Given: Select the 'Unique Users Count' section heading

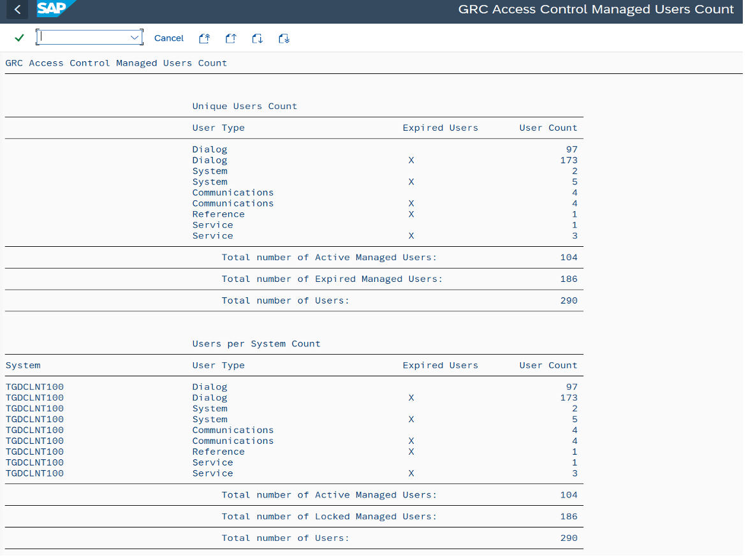Looking at the screenshot, I should 245,106.
